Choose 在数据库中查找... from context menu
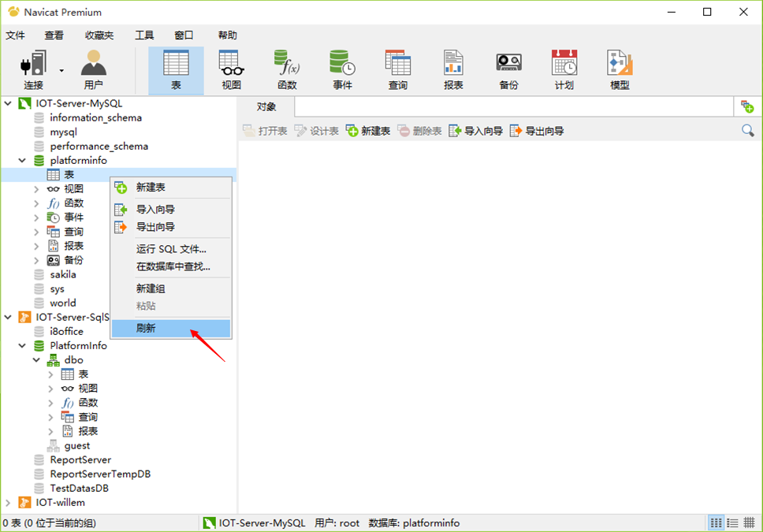Image resolution: width=763 pixels, height=532 pixels. click(x=171, y=266)
